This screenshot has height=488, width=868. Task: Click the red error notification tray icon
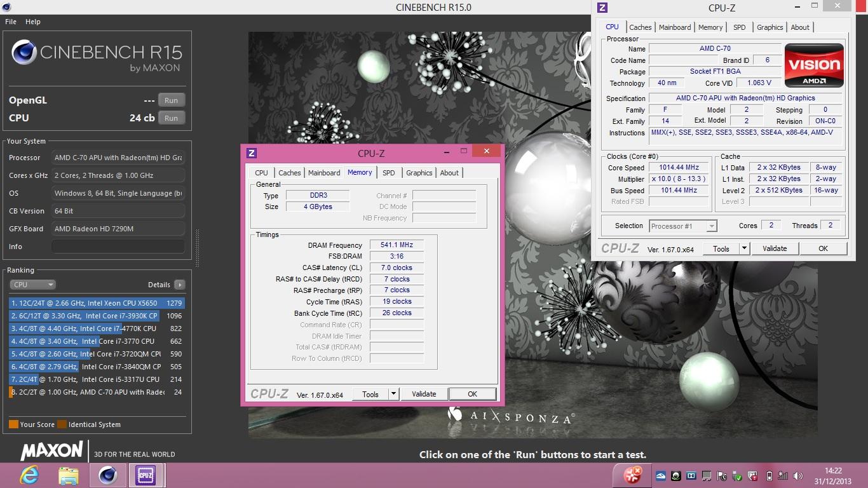633,475
